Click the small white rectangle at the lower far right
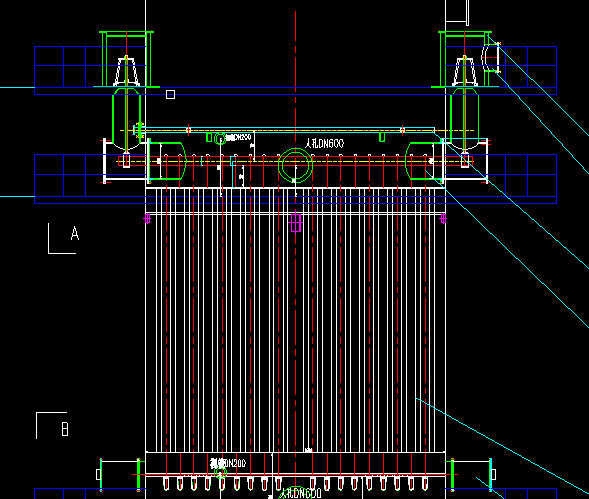Image resolution: width=589 pixels, height=499 pixels. pos(493,475)
